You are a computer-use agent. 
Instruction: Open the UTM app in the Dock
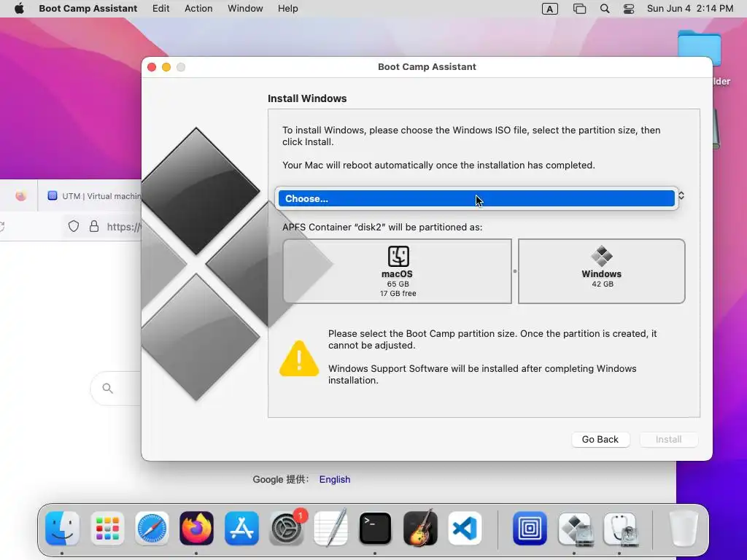coord(530,528)
